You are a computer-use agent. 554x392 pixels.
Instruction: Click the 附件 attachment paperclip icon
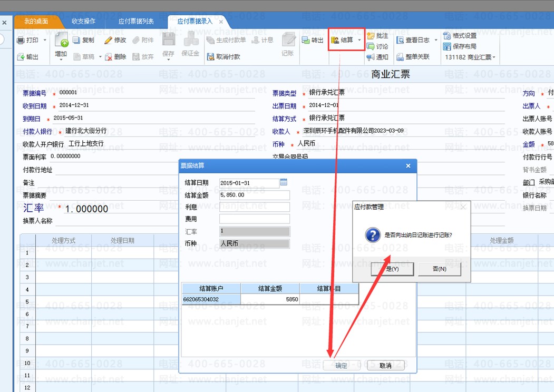click(x=135, y=40)
